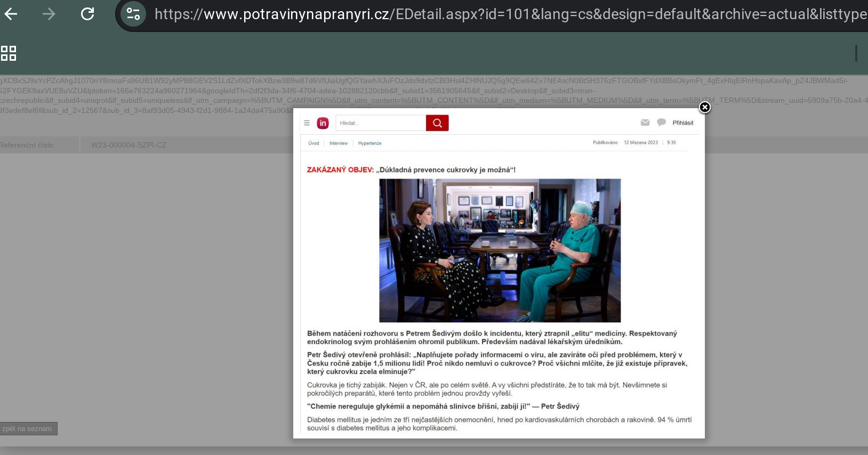868x455 pixels.
Task: Click the reference number W23-000004-SZPI-CZ
Action: click(128, 145)
